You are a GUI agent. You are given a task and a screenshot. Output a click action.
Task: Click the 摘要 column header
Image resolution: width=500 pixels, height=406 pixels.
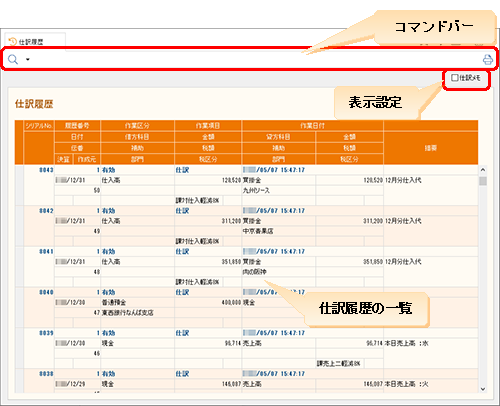coord(431,148)
